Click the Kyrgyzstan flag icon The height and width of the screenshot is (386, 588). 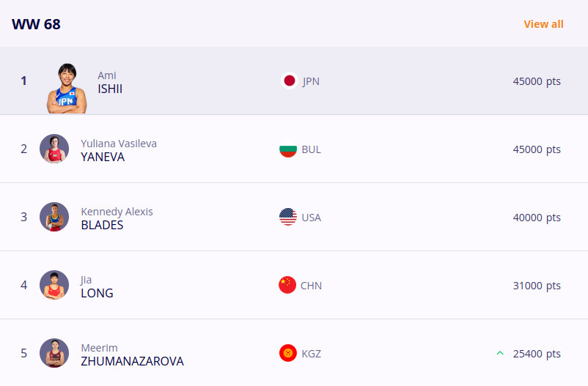click(x=288, y=354)
